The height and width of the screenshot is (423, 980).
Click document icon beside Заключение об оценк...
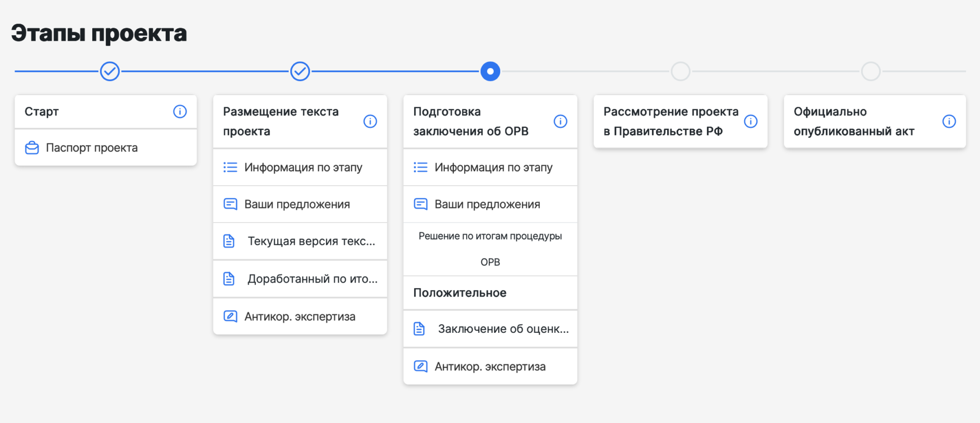(419, 329)
